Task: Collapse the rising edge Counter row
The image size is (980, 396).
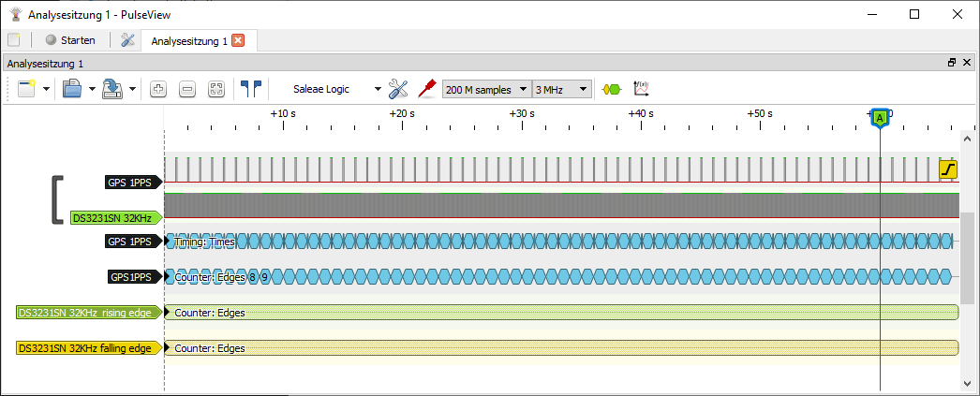Action: [167, 313]
